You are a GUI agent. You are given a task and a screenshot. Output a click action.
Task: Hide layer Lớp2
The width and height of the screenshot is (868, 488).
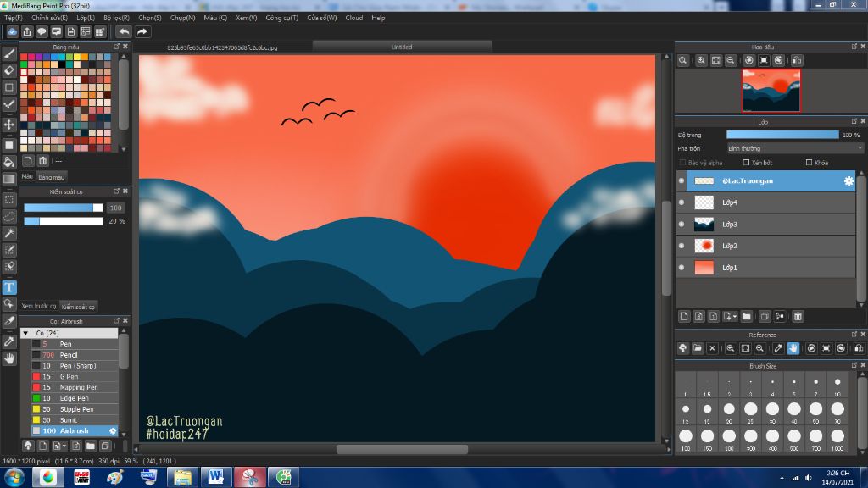click(682, 246)
